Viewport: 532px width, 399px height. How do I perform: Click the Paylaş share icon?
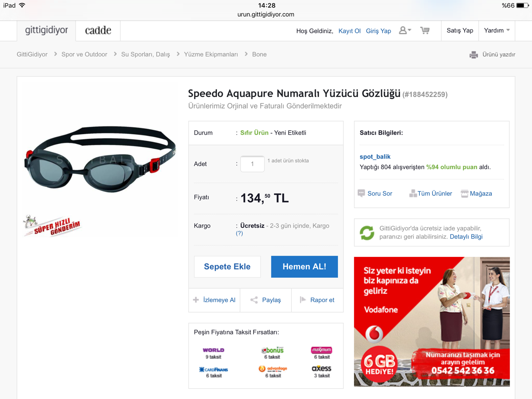tap(254, 300)
